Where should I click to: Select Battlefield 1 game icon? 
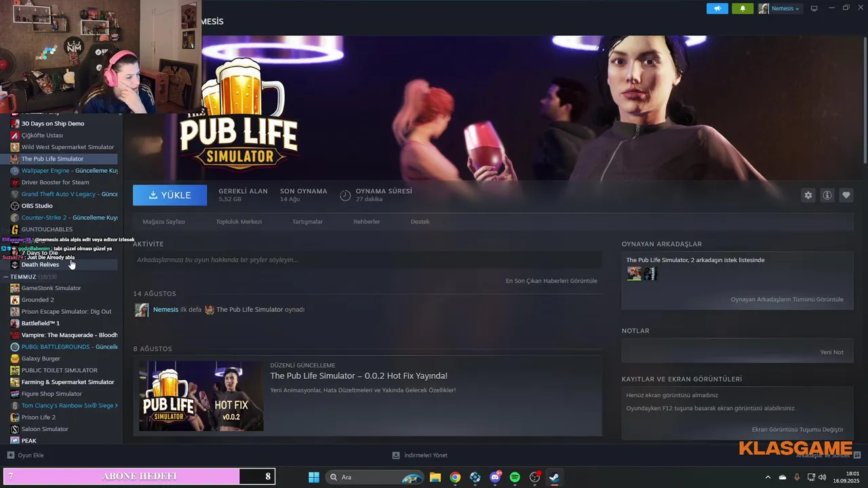coord(15,323)
